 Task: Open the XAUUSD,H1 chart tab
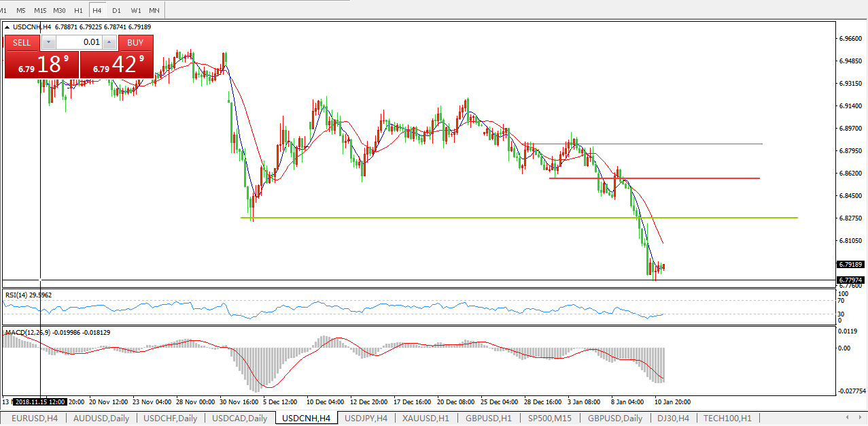[426, 418]
